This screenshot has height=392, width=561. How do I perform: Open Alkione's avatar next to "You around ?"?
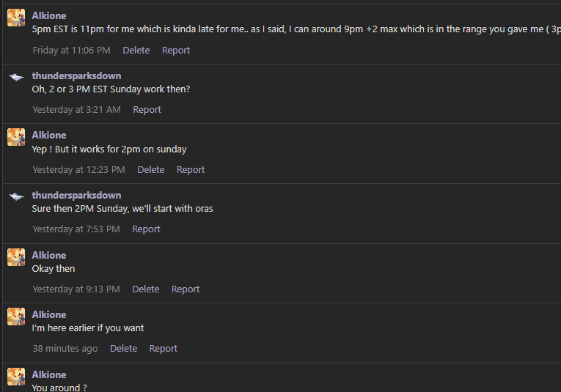(16, 376)
